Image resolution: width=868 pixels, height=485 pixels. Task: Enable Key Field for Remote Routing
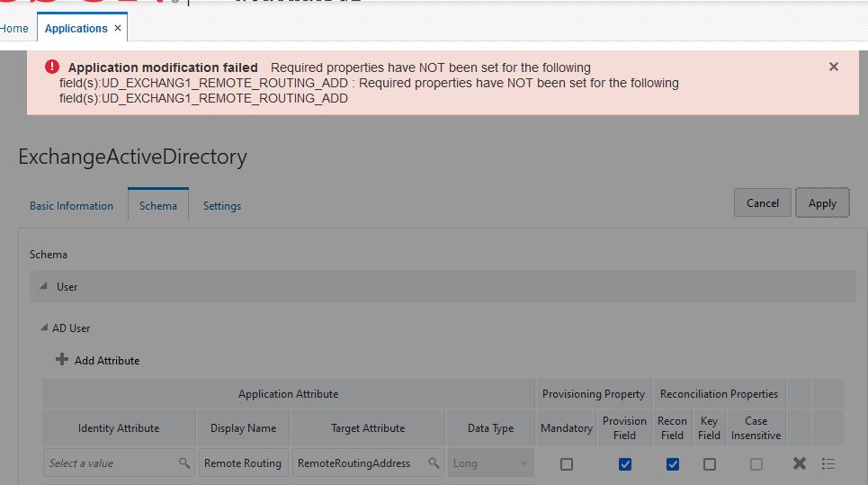point(710,464)
